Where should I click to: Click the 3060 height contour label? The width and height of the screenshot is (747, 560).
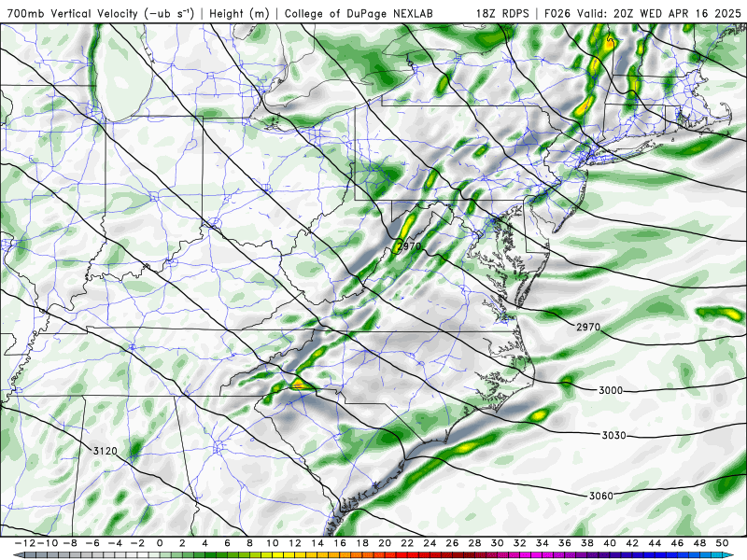(x=601, y=496)
